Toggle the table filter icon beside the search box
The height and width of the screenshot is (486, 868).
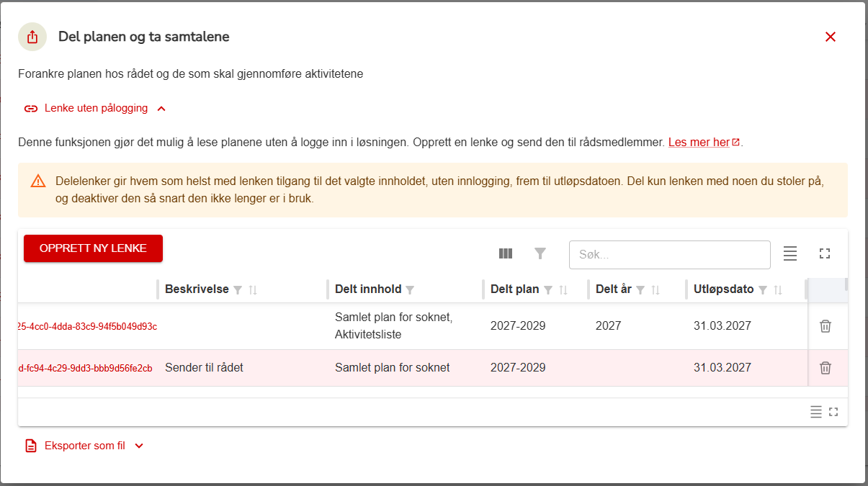(540, 253)
